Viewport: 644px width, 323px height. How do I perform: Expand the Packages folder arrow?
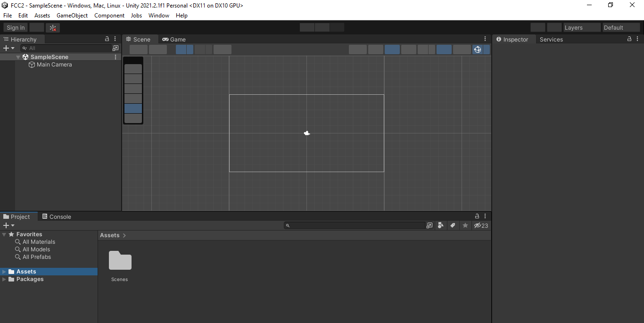pos(4,279)
